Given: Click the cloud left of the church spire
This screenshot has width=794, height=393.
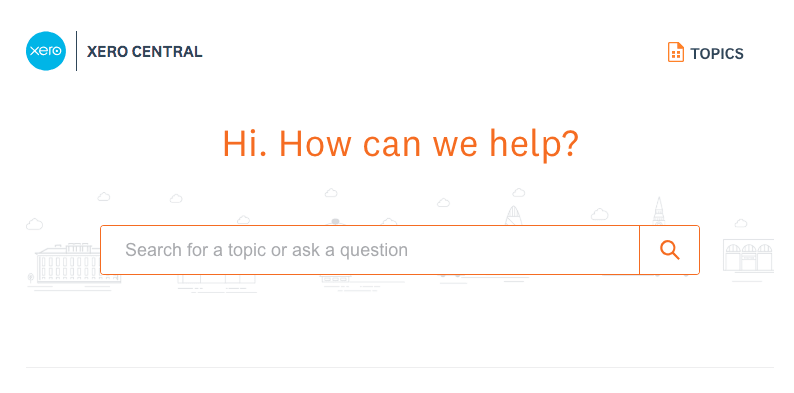Looking at the screenshot, I should tap(600, 214).
